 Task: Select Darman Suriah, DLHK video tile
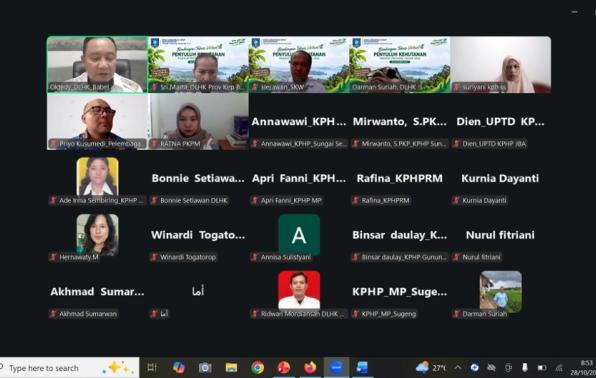point(399,65)
